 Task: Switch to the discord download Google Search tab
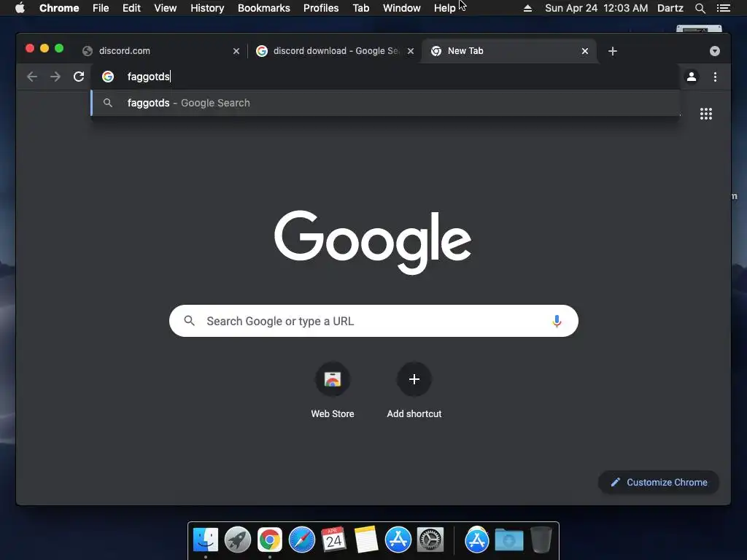[335, 51]
